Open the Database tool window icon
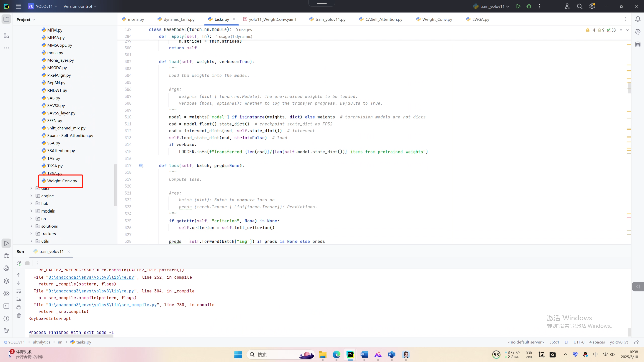Viewport: 644px width, 362px height. tap(638, 45)
